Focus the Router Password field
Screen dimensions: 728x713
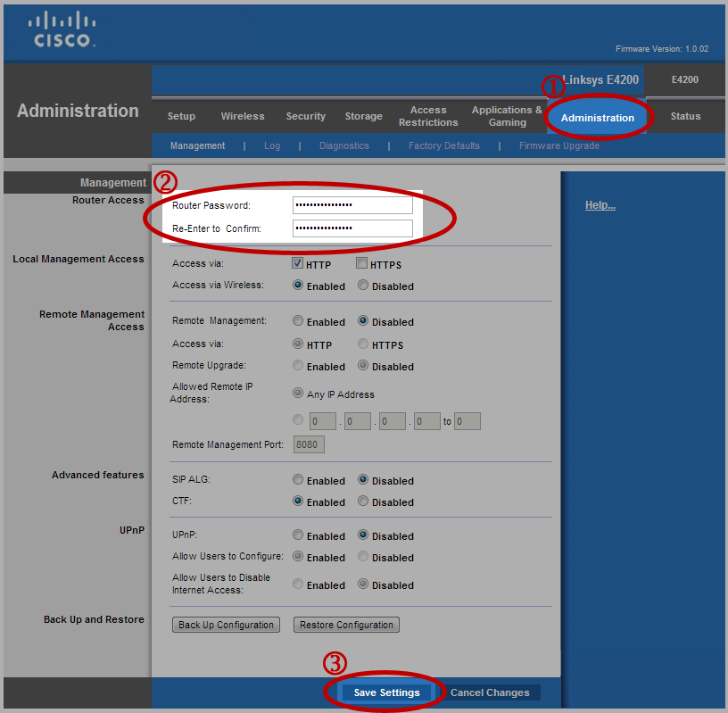coord(352,205)
